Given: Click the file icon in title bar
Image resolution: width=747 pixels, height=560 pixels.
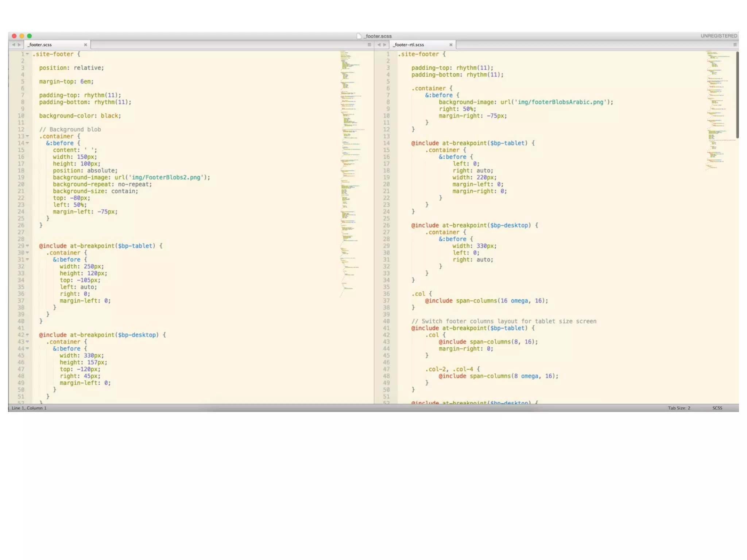Looking at the screenshot, I should point(359,36).
